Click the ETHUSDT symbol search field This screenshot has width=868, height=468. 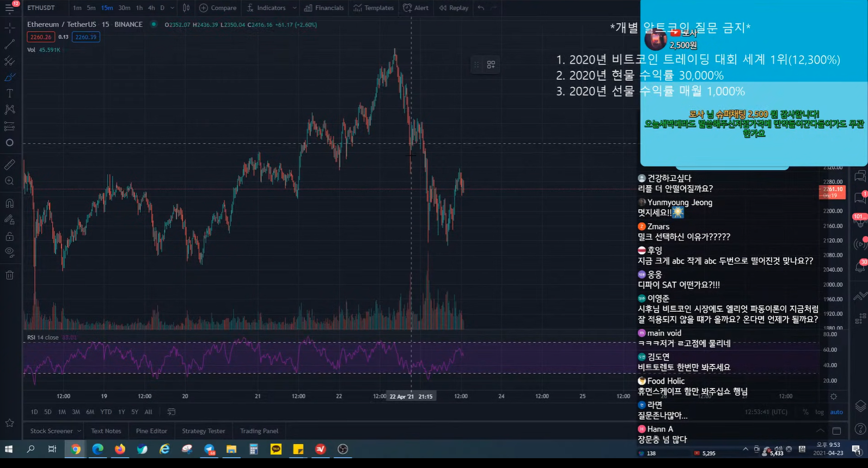(41, 8)
